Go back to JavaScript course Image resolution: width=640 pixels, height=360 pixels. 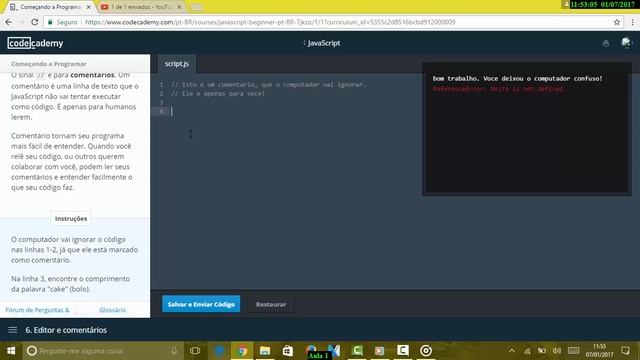322,43
